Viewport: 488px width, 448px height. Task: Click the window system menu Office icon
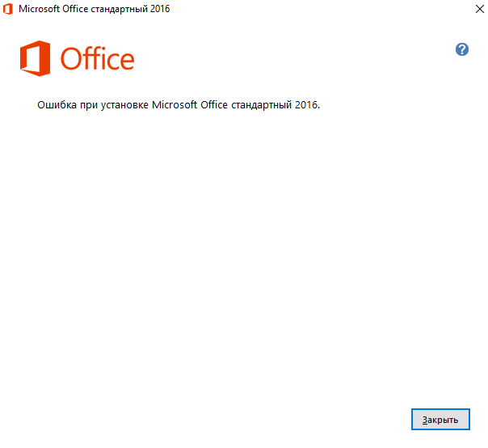click(8, 10)
